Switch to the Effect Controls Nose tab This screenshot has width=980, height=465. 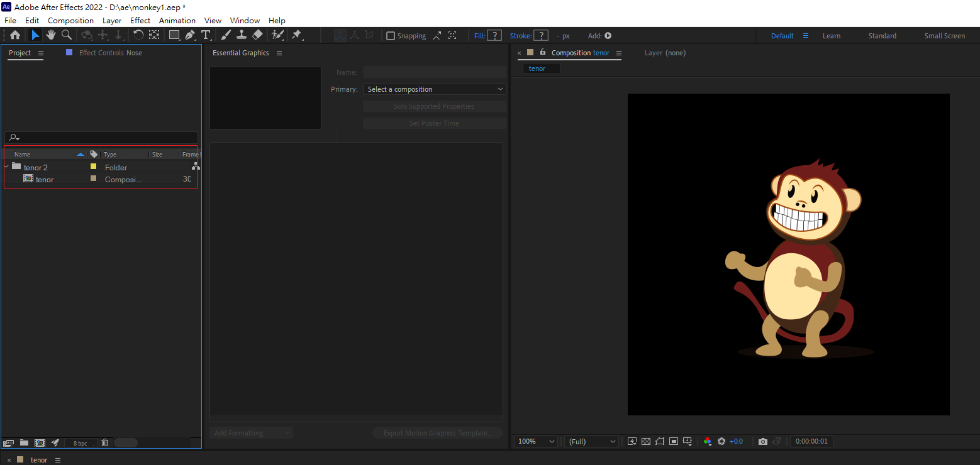110,53
